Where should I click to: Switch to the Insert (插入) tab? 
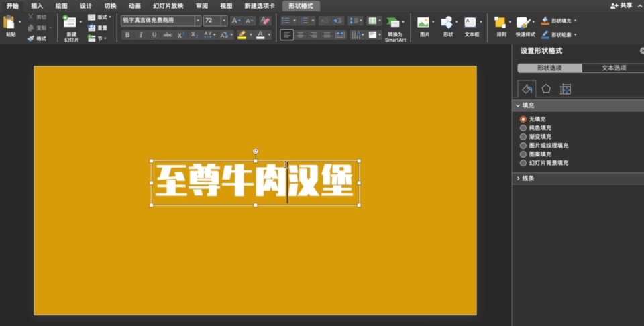click(37, 6)
